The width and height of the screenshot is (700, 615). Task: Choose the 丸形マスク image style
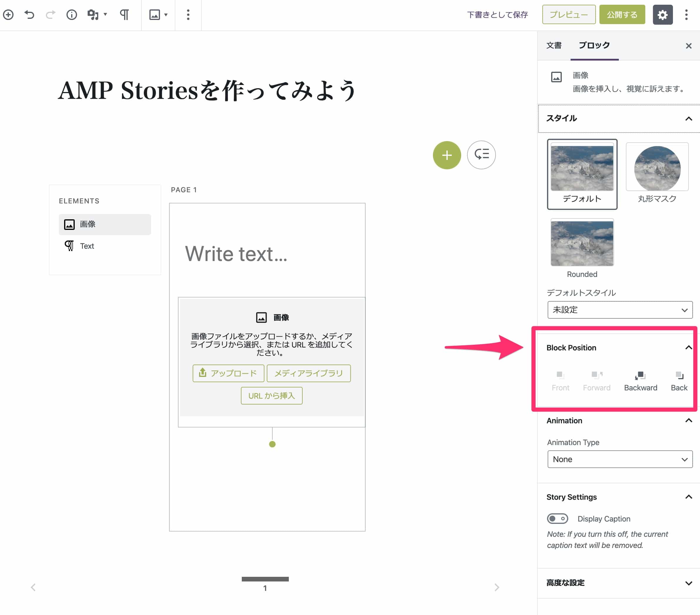tap(657, 173)
